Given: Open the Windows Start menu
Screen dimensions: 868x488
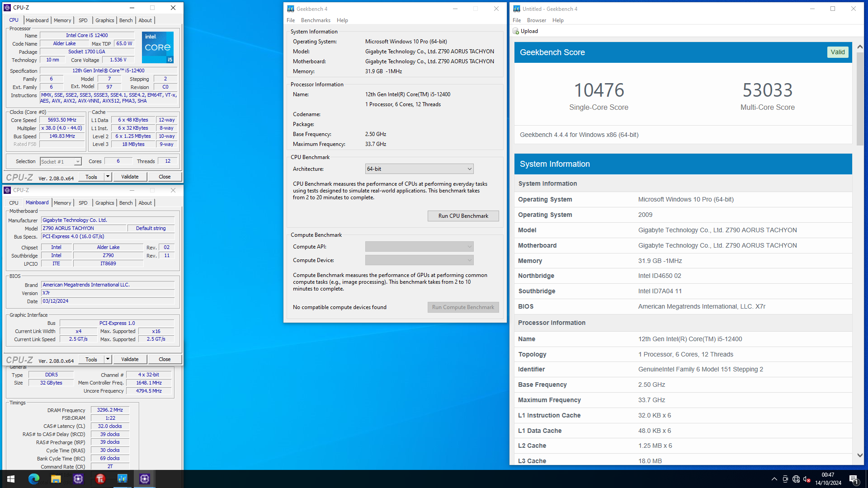Looking at the screenshot, I should point(11,479).
